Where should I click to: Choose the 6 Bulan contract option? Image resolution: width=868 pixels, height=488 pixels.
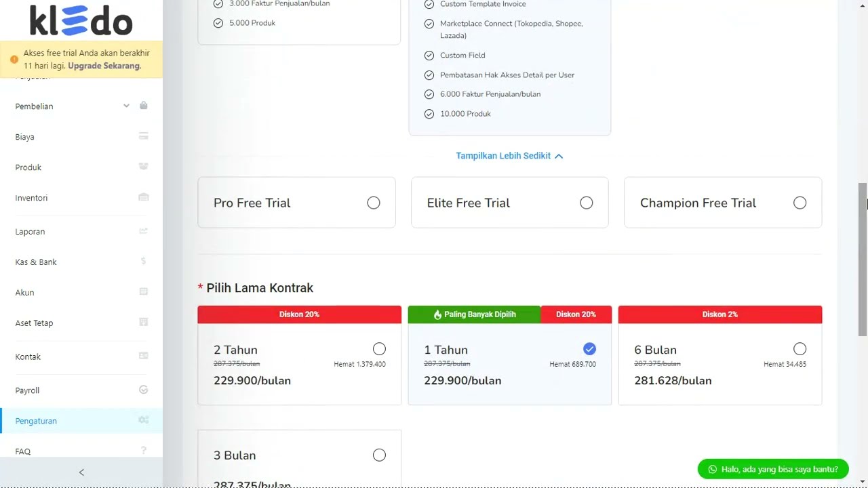(800, 349)
